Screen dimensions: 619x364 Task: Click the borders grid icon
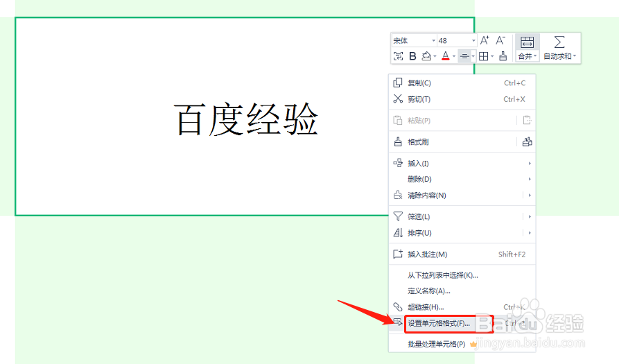(483, 56)
